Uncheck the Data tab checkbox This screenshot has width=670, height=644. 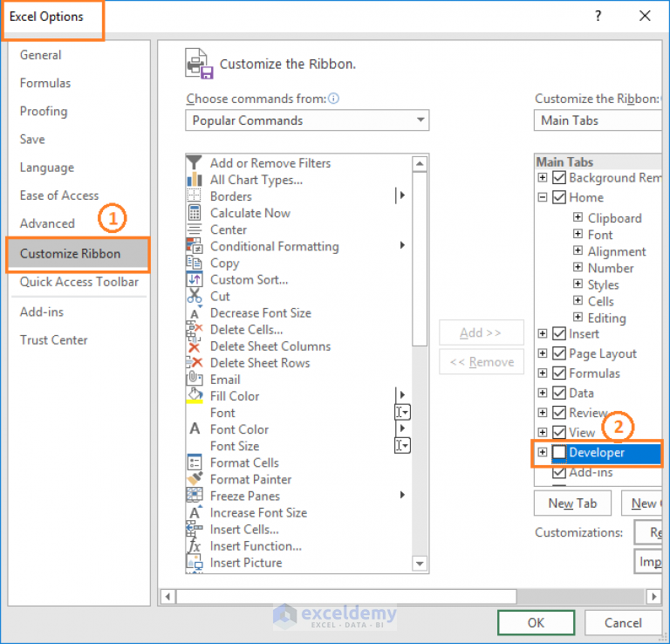tap(559, 393)
